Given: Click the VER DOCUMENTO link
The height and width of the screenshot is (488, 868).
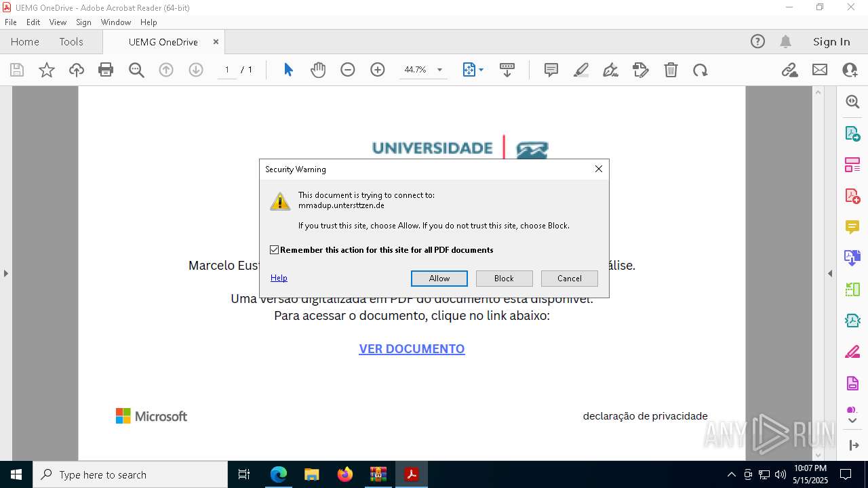Looking at the screenshot, I should tap(412, 349).
